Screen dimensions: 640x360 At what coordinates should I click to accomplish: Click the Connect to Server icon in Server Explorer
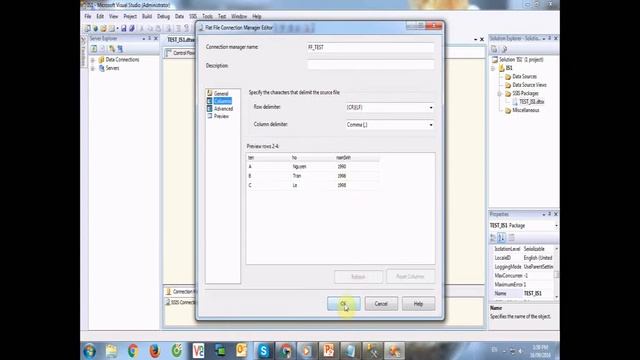(120, 49)
